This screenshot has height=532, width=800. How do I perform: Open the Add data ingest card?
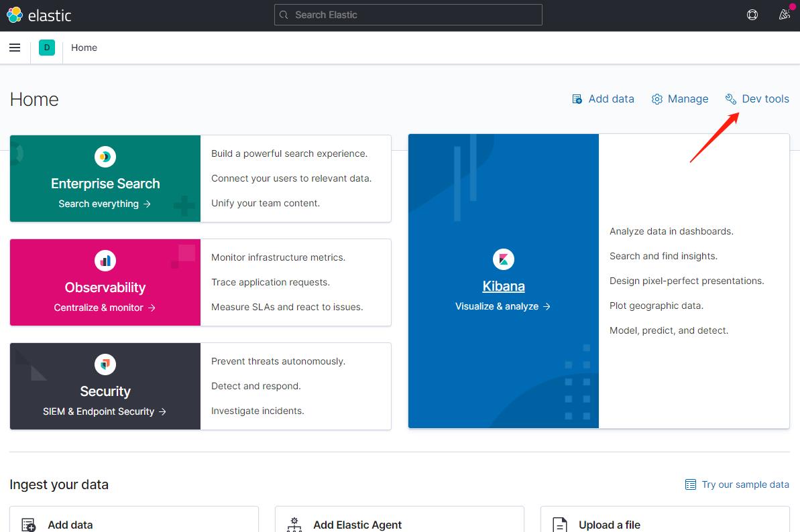click(x=134, y=519)
